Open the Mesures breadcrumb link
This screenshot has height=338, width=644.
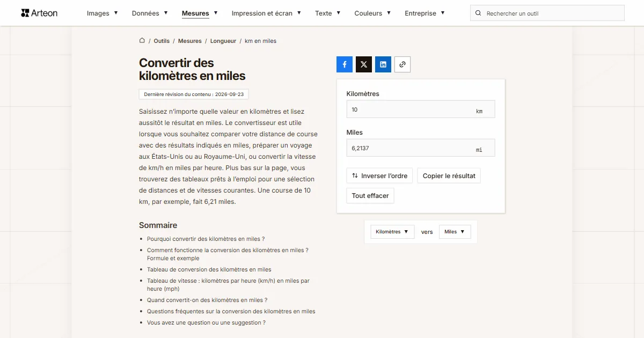coord(190,41)
